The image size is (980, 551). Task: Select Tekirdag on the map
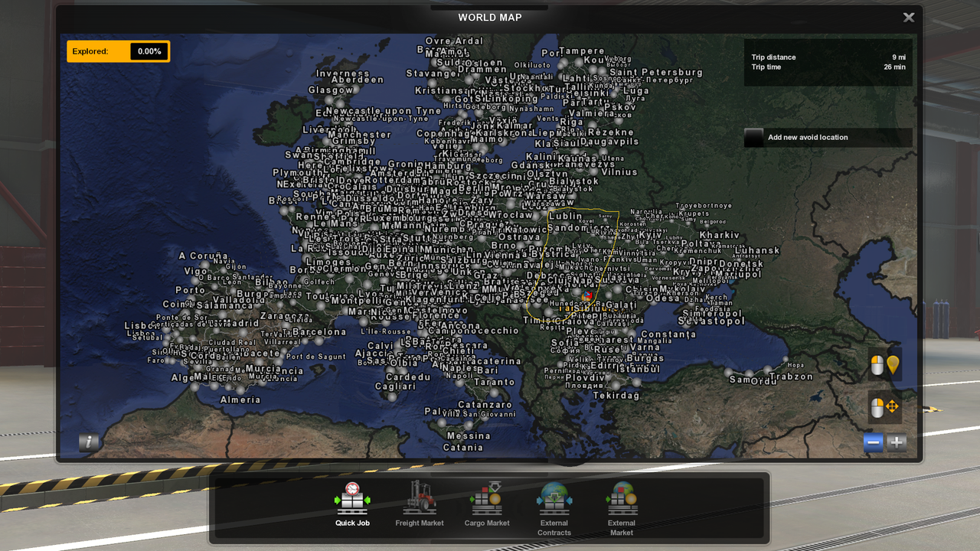tap(616, 396)
